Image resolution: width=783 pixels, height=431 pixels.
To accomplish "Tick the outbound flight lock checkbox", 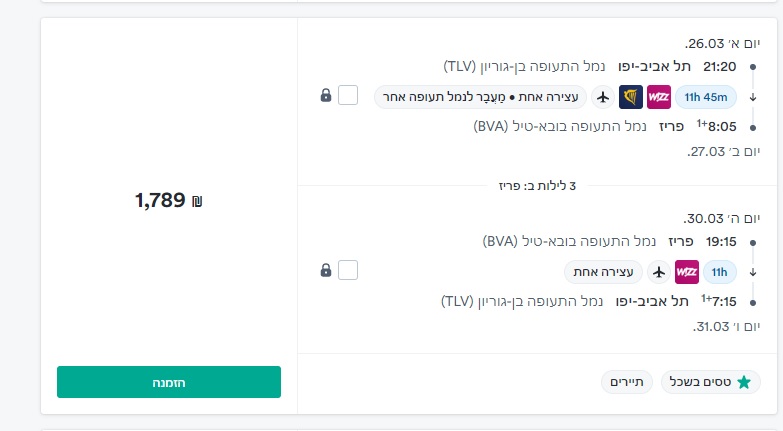I will pos(348,96).
